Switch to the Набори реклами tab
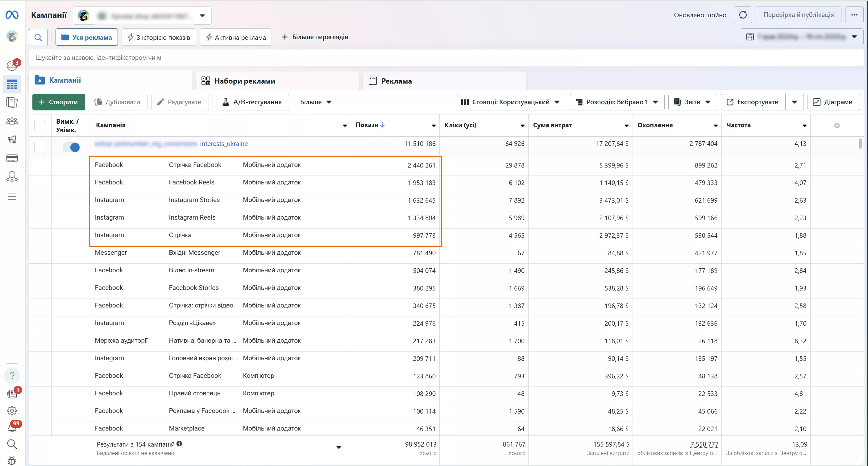The height and width of the screenshot is (466, 868). tap(277, 81)
